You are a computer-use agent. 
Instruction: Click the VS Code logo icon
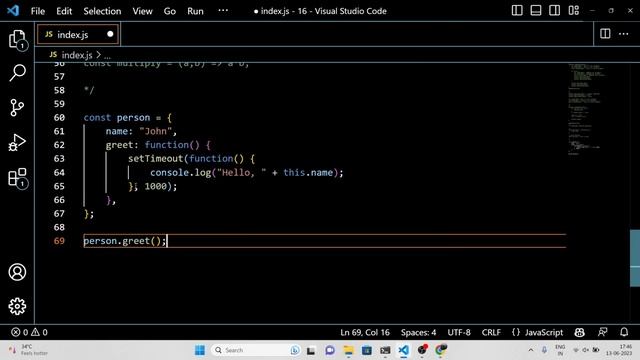click(13, 11)
